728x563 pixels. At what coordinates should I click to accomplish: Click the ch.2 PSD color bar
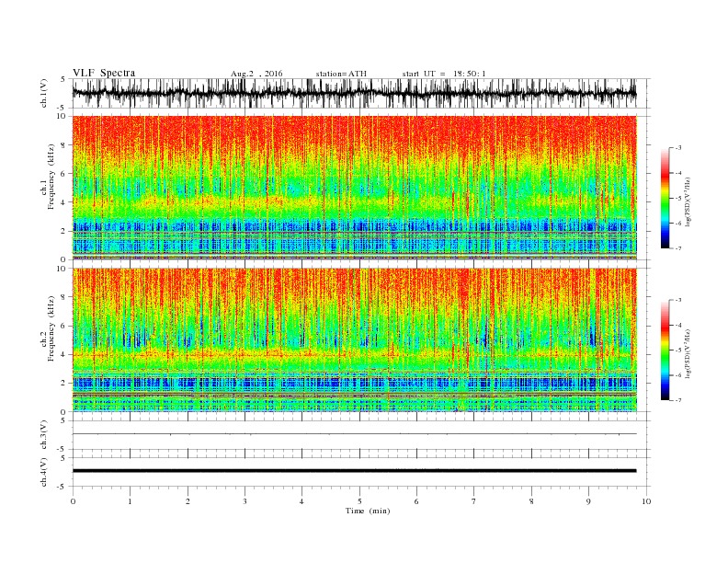coord(665,350)
